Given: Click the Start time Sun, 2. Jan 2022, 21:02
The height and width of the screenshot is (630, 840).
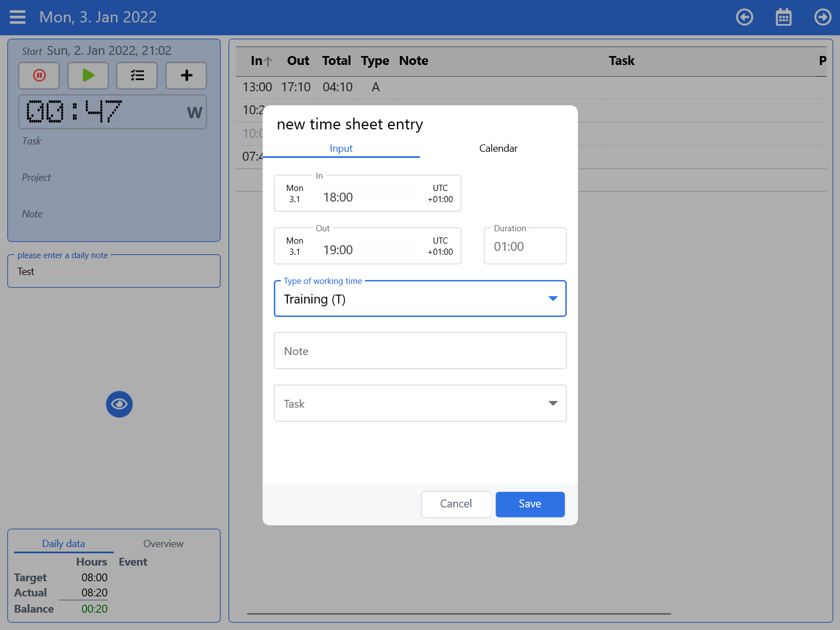Looking at the screenshot, I should pos(109,51).
